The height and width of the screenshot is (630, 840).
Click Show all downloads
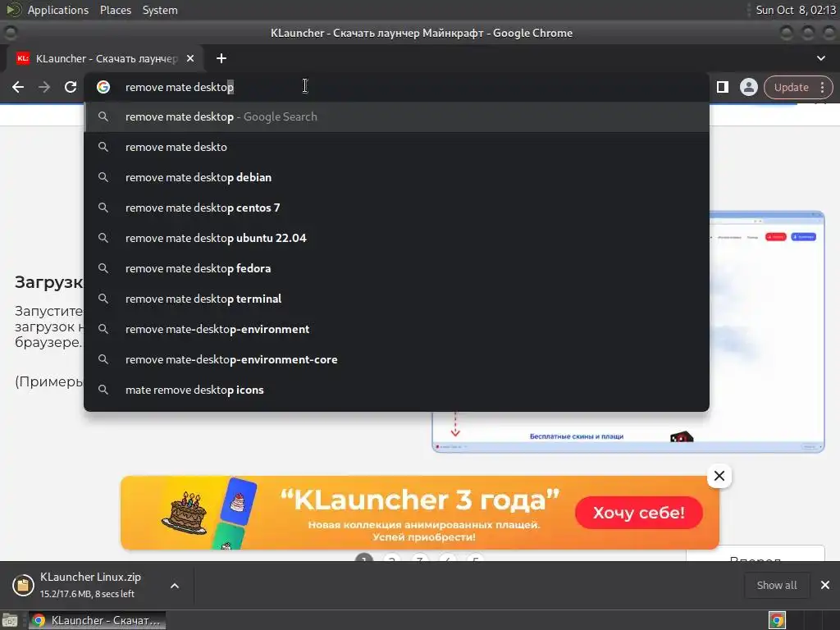(776, 585)
